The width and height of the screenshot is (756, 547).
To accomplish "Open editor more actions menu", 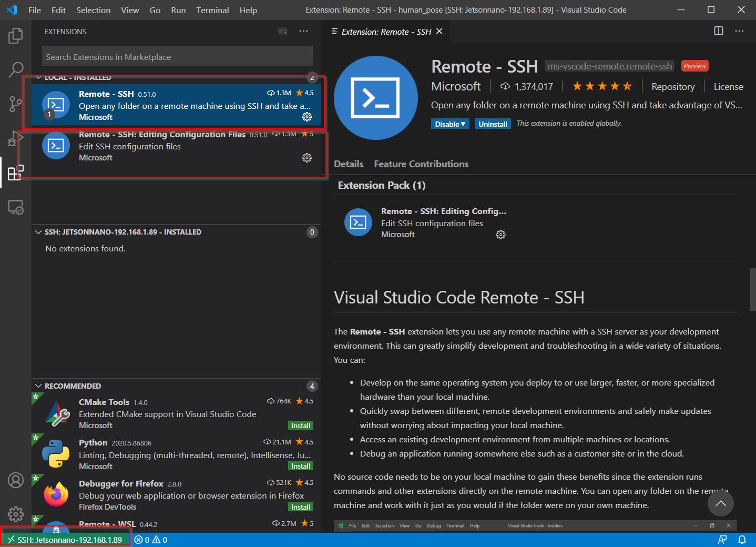I will click(739, 31).
